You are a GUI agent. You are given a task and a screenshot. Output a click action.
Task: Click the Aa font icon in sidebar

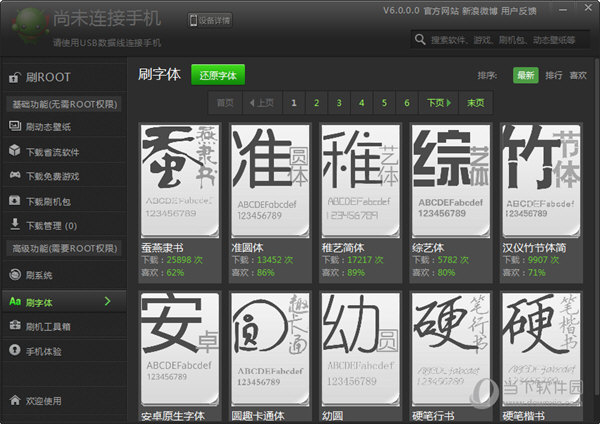pos(15,302)
